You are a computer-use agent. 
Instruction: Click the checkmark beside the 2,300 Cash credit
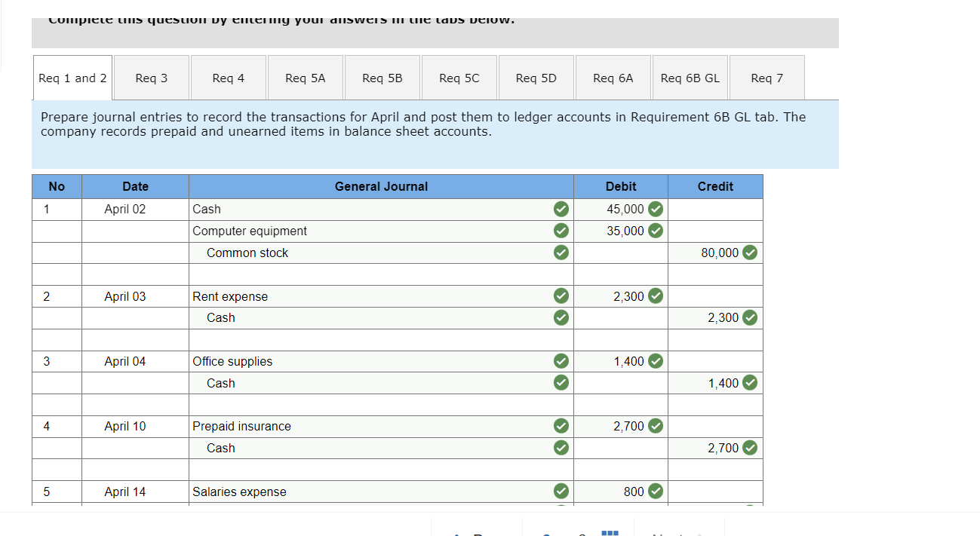(749, 317)
